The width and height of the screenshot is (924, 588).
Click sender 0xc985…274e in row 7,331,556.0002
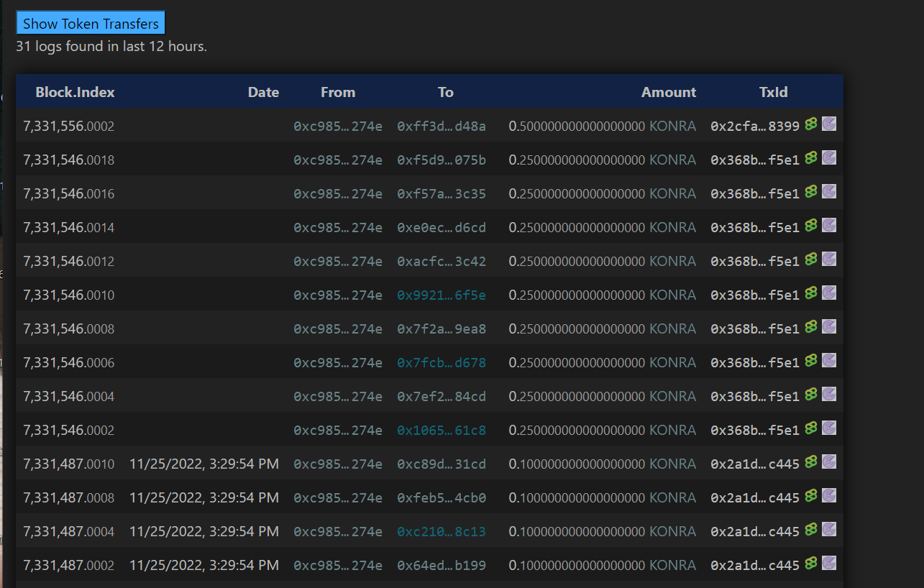(338, 127)
